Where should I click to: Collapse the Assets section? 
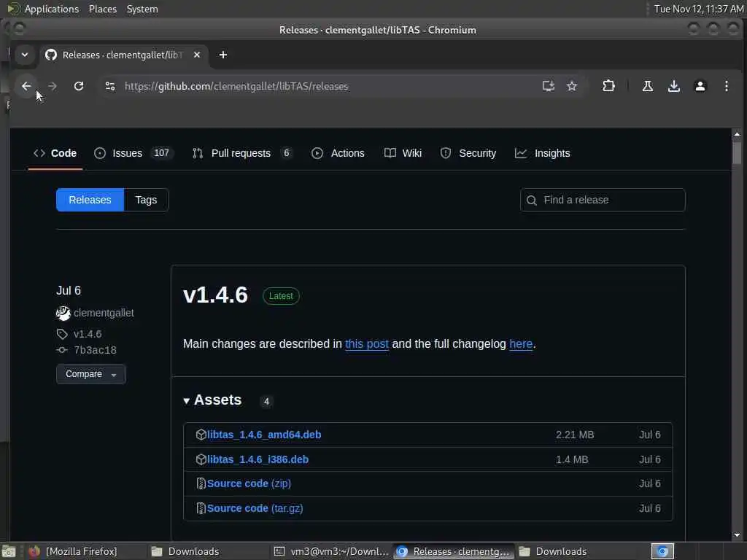tap(213, 400)
